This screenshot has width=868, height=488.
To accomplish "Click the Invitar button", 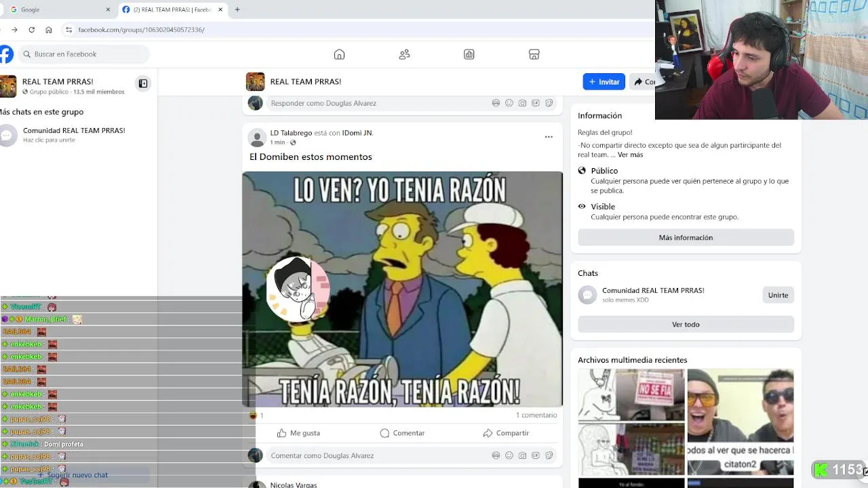I will coord(604,81).
